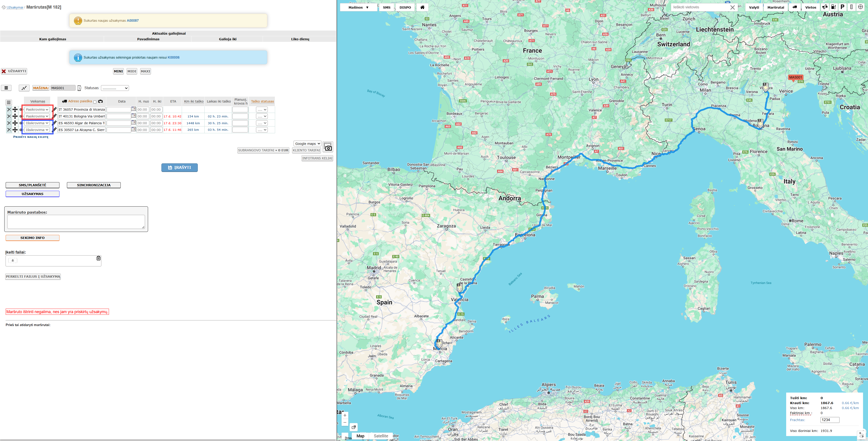The image size is (868, 441).
Task: Open order link A00087
Action: tap(133, 21)
